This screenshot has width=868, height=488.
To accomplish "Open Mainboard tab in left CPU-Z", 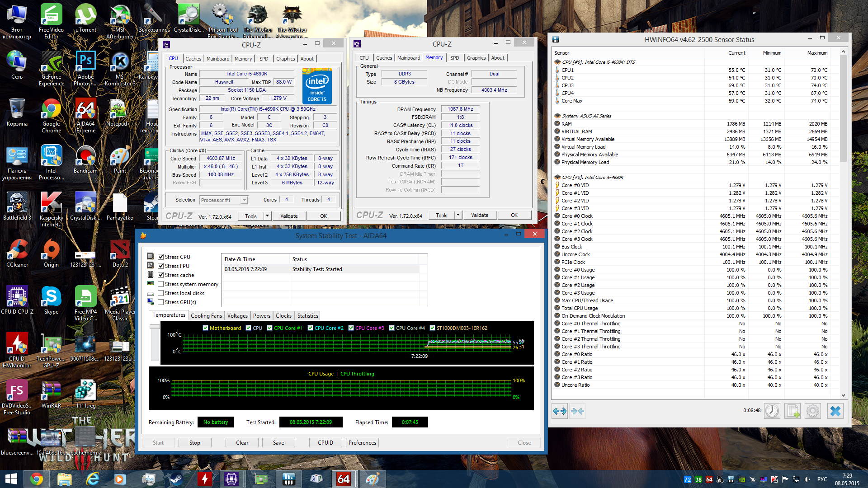I will coord(218,59).
